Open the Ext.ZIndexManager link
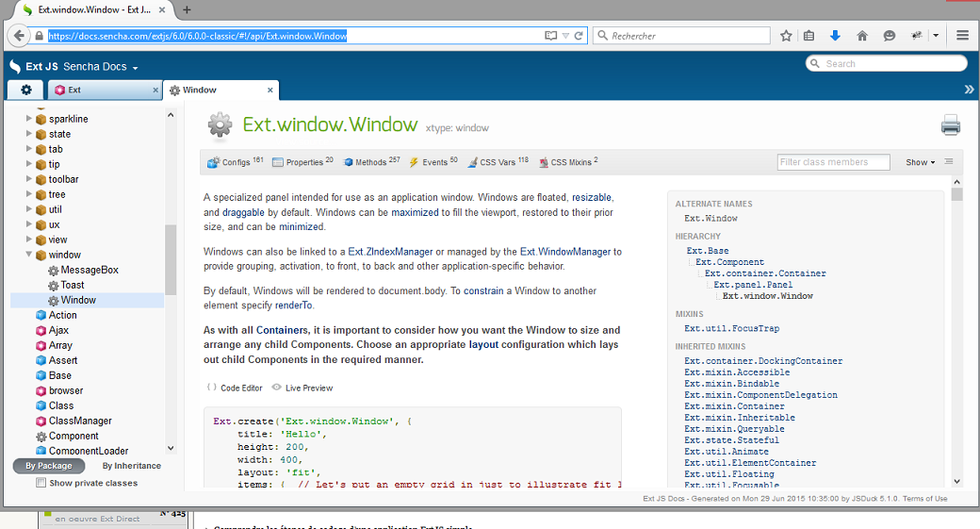This screenshot has width=980, height=529. pos(390,252)
